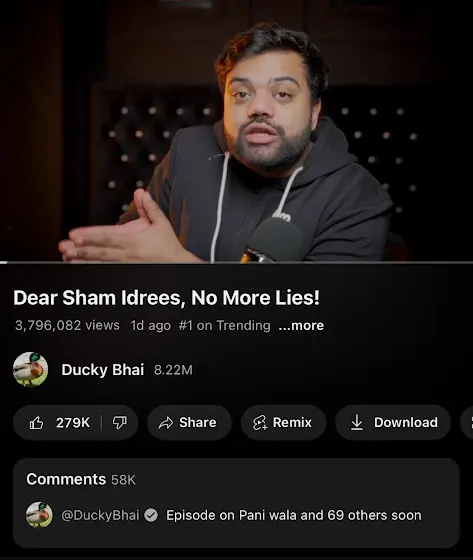Viewport: 473px width, 560px height.
Task: Tap the duck avatar in comments
Action: tap(39, 515)
